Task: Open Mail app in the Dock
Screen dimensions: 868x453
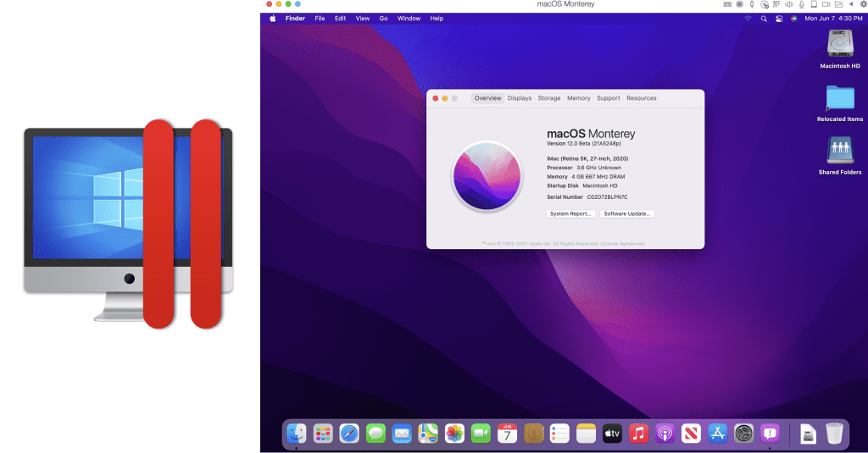Action: tap(401, 434)
